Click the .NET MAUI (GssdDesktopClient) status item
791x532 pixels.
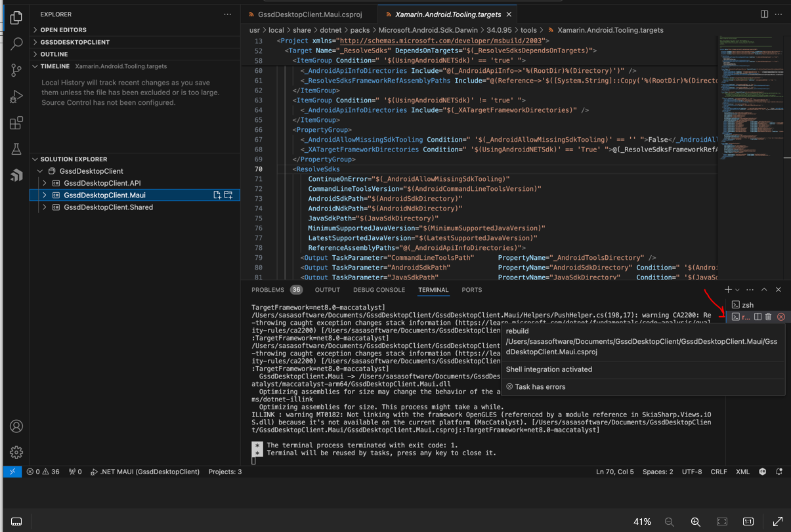145,472
